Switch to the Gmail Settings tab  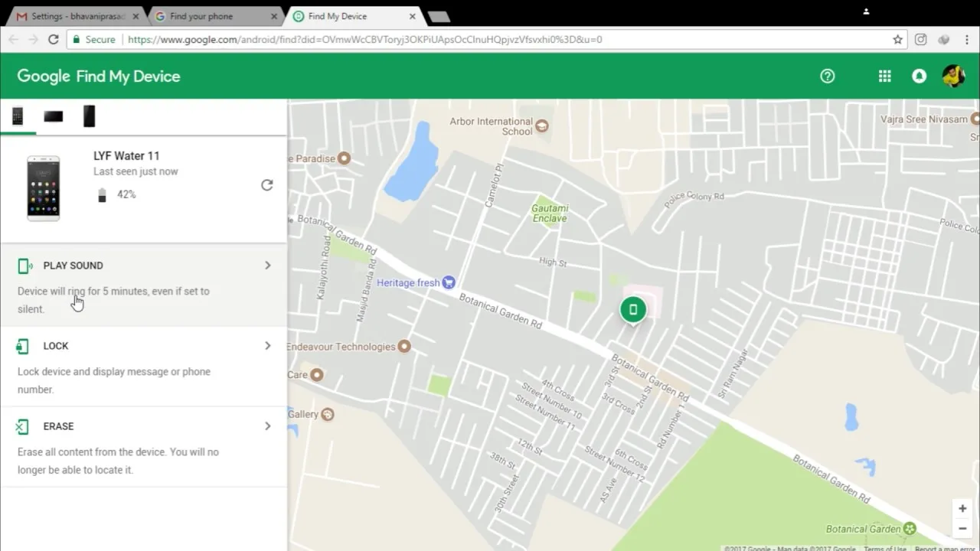coord(78,16)
